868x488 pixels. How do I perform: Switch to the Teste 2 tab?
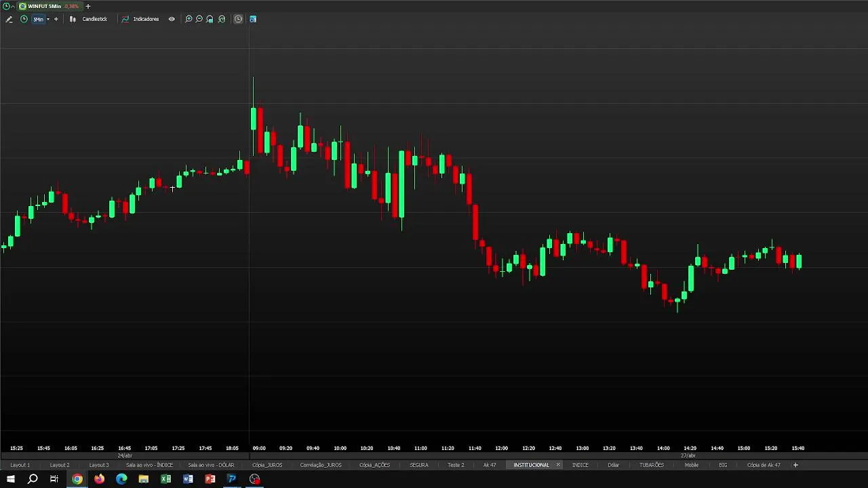point(456,465)
